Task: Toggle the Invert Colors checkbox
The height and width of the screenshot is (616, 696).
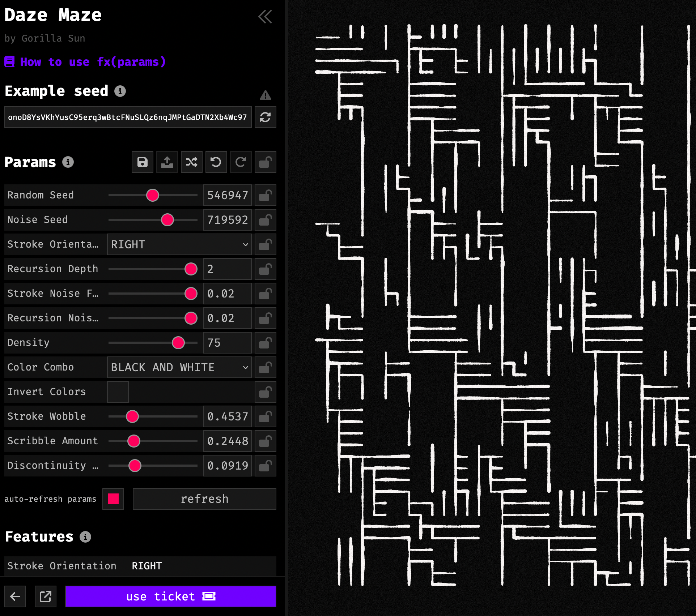Action: 118,392
